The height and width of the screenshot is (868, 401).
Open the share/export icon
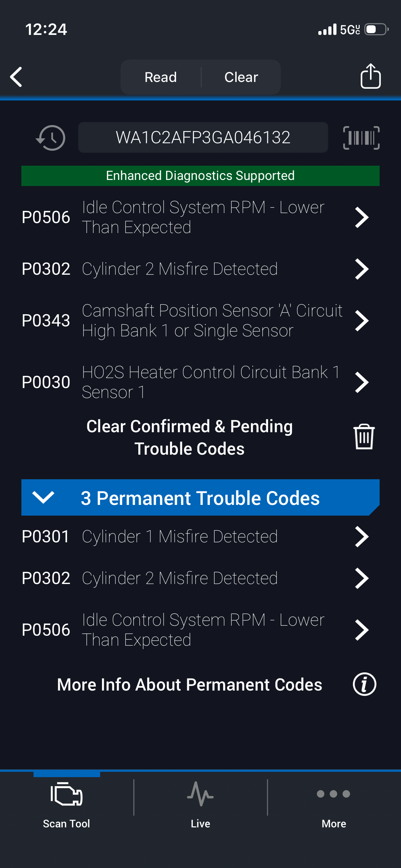click(370, 76)
